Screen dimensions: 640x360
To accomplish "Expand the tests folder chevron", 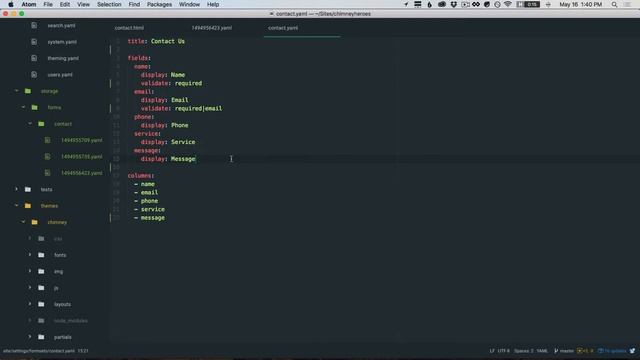I will tap(16, 189).
